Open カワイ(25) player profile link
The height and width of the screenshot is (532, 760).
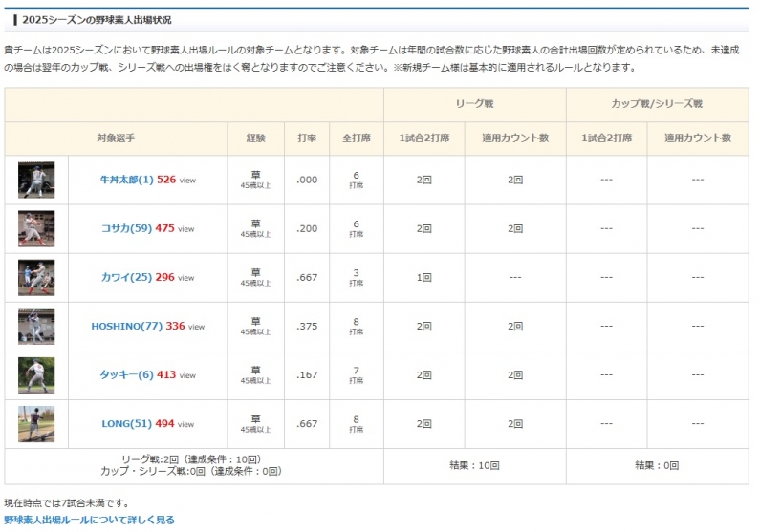tap(127, 277)
